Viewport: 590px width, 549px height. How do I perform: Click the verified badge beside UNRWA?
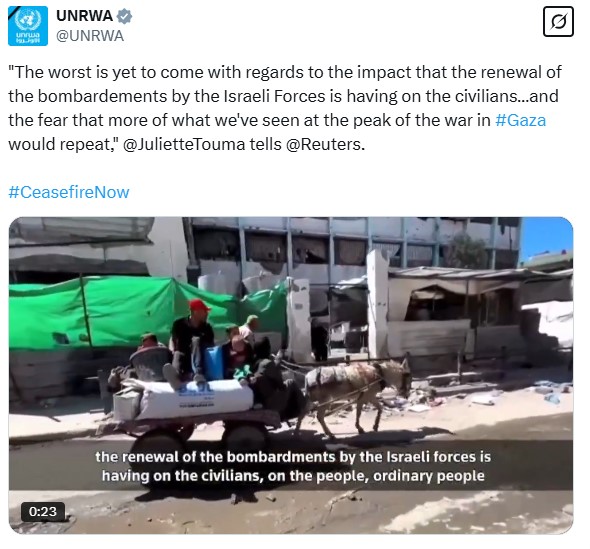pos(124,16)
